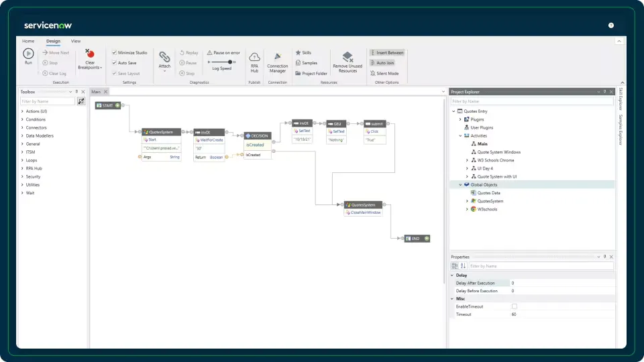Stop diagnostics playback
Viewport: 644px width, 362px height.
(x=187, y=74)
